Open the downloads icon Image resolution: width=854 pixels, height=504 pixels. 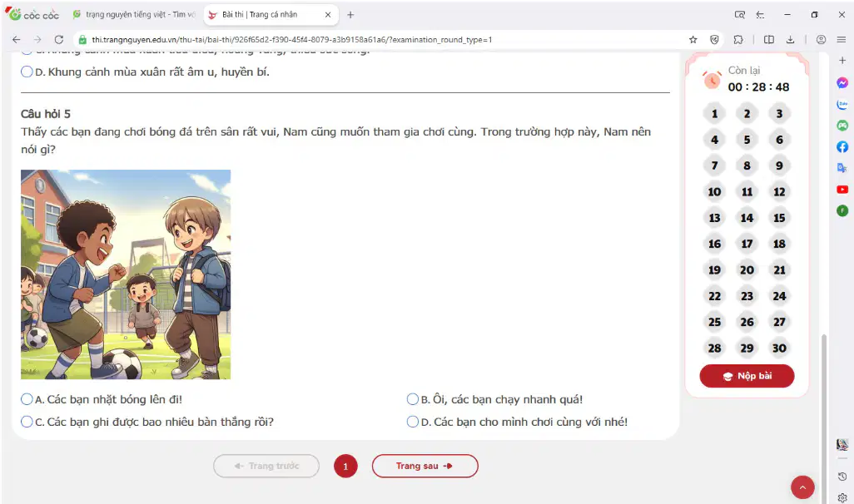[790, 39]
